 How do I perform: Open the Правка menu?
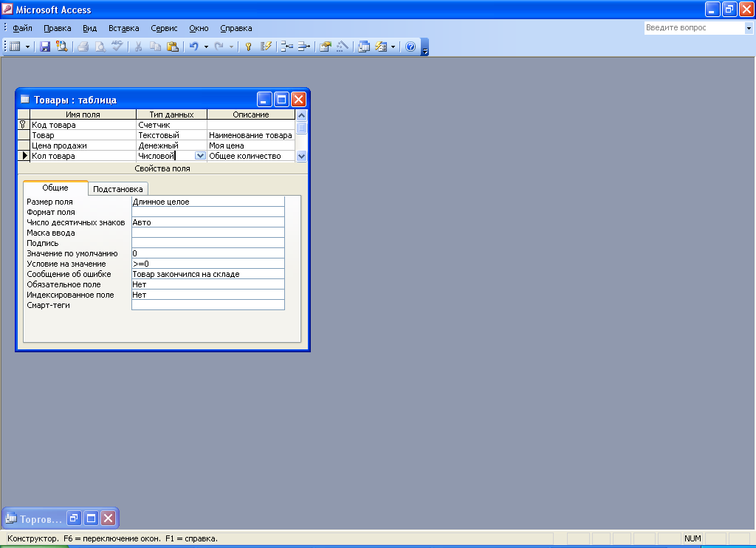[x=58, y=28]
